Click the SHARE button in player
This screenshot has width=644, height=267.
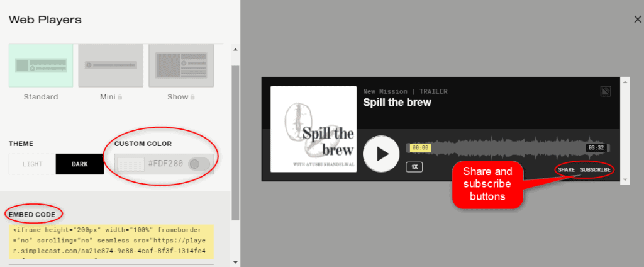(x=566, y=170)
